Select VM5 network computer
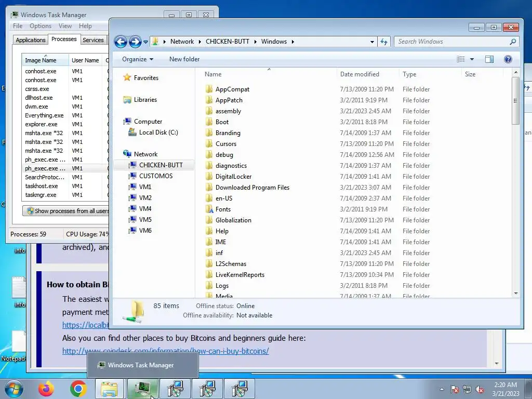The width and height of the screenshot is (532, 399). click(x=145, y=219)
